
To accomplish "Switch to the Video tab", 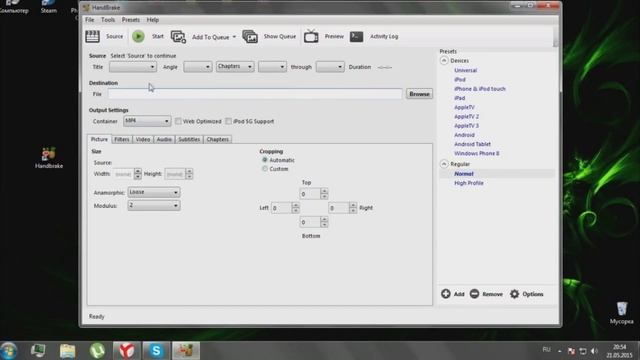I will coord(143,139).
